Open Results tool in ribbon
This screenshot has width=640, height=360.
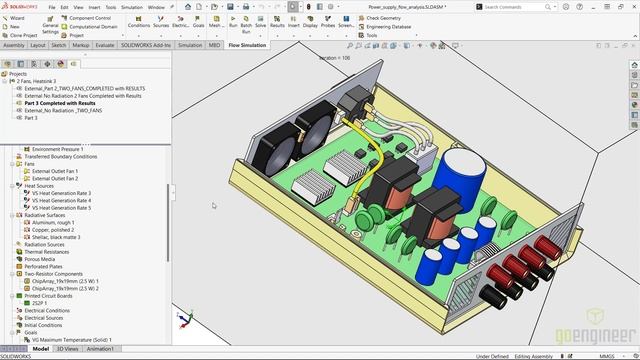277,22
